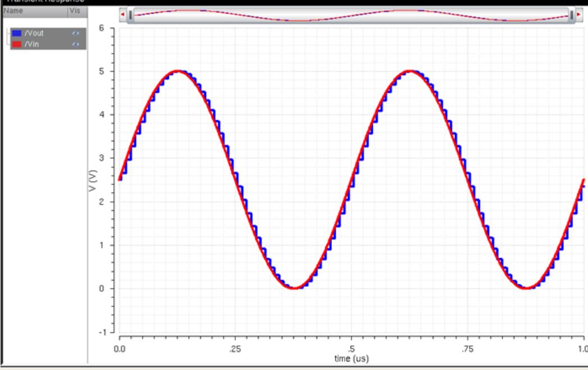Click the -1 tick on voltage axis
Image resolution: width=588 pixels, height=370 pixels.
point(103,332)
